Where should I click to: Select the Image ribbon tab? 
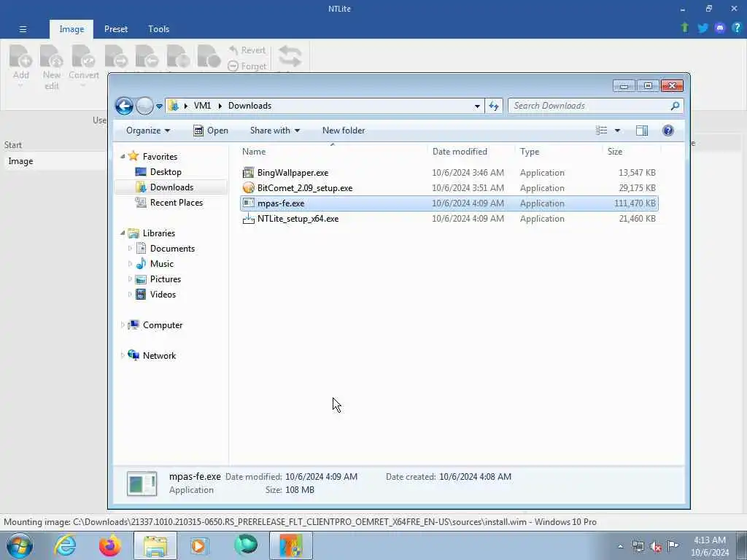click(x=71, y=29)
